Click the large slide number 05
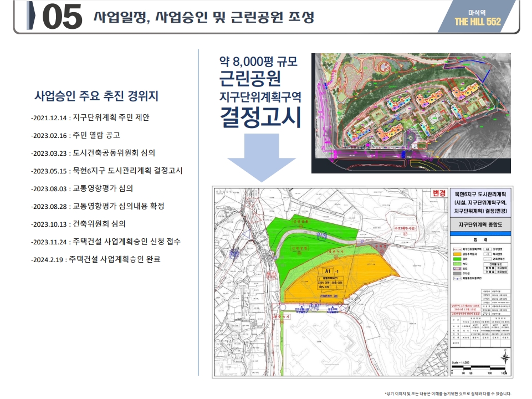This screenshot has height=399, width=532. (61, 18)
